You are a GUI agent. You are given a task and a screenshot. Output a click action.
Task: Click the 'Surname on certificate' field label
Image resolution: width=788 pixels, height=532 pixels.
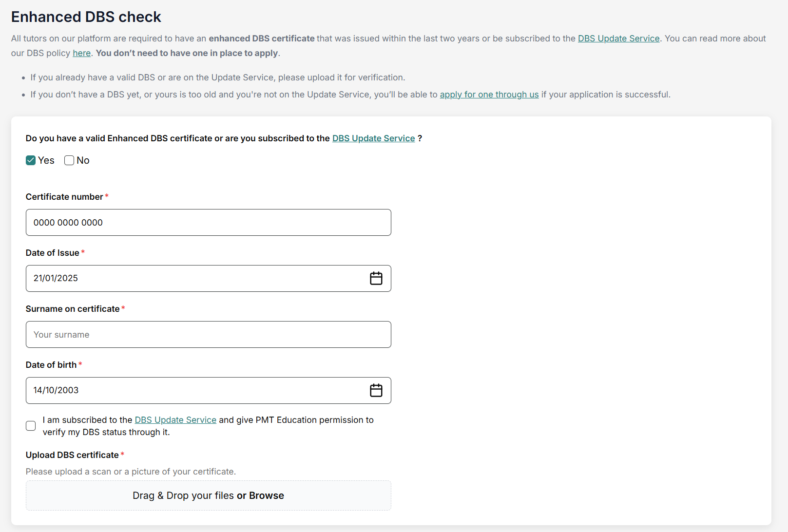coord(73,309)
